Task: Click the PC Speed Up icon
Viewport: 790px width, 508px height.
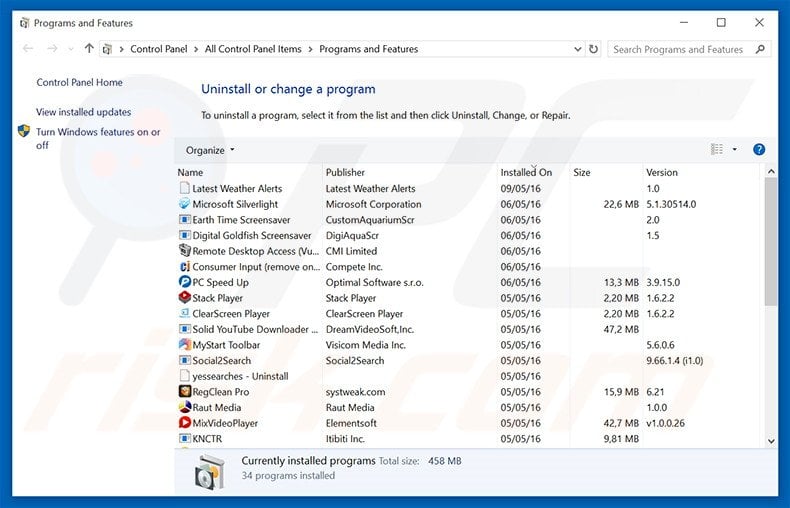Action: click(184, 282)
